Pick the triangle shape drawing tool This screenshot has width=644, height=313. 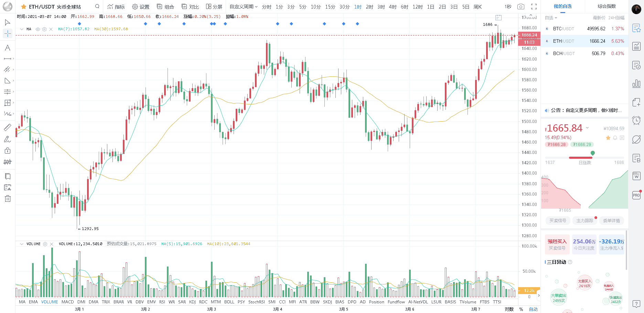coord(7,81)
